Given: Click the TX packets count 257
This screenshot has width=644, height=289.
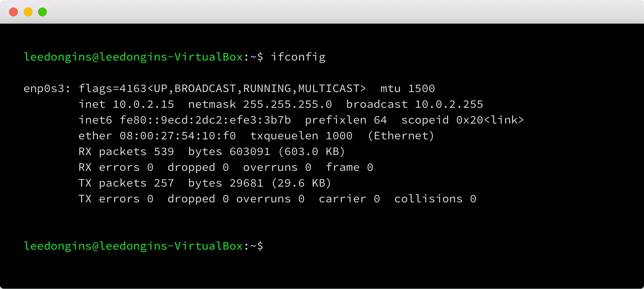Looking at the screenshot, I should click(x=164, y=183).
